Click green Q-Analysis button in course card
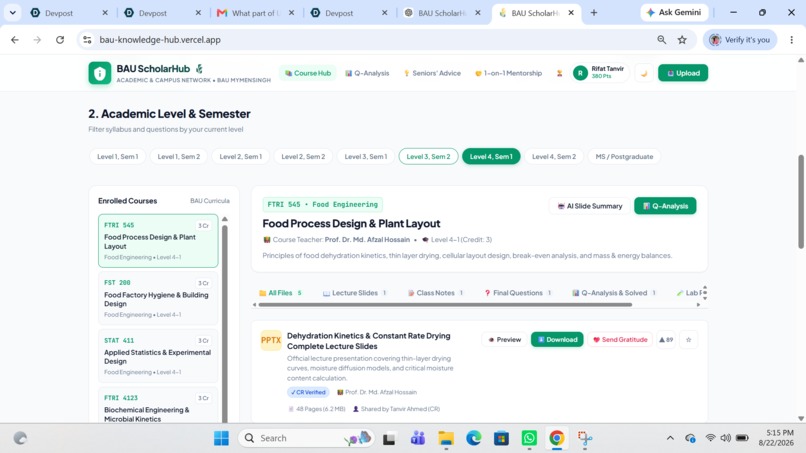 [665, 206]
